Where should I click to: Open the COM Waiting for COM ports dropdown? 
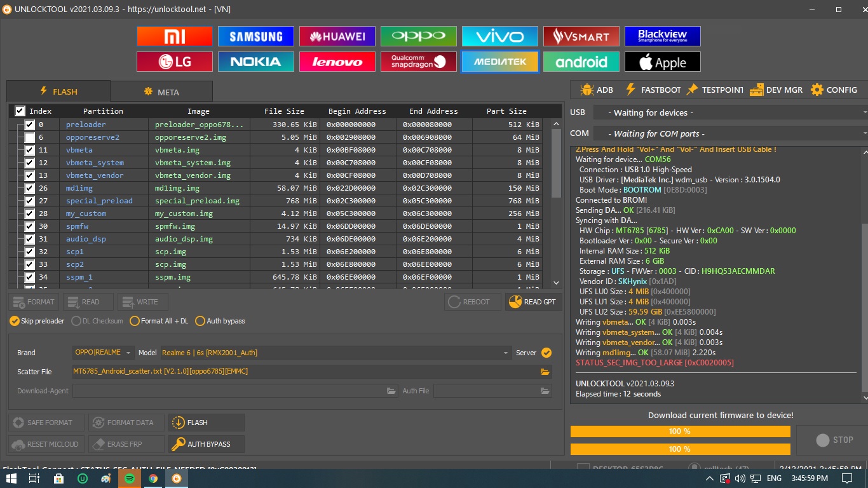[x=731, y=133]
